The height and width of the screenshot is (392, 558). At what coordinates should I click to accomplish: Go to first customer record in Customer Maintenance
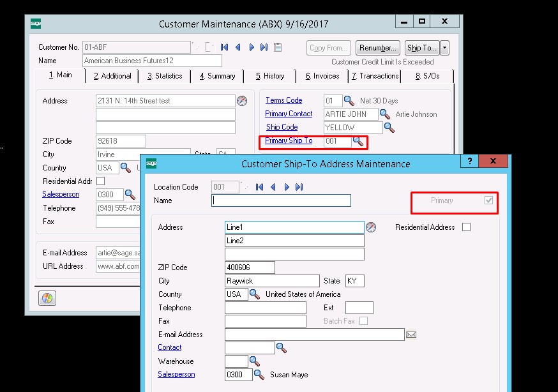tap(224, 47)
